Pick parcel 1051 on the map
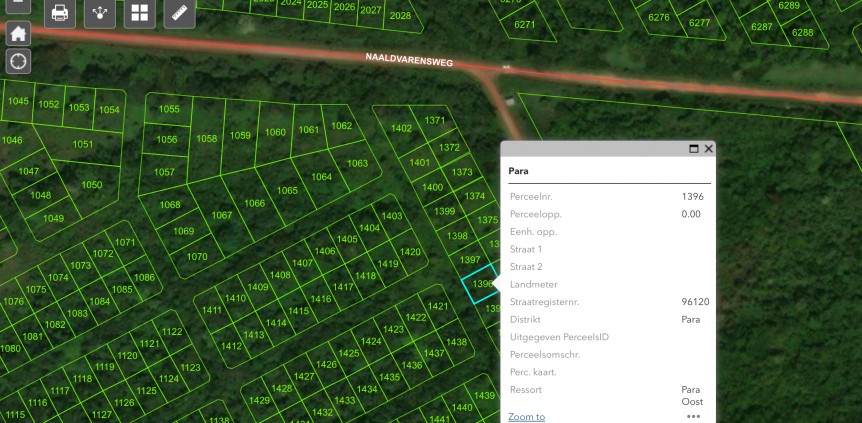Viewport: 862px width, 423px height. pos(83,145)
